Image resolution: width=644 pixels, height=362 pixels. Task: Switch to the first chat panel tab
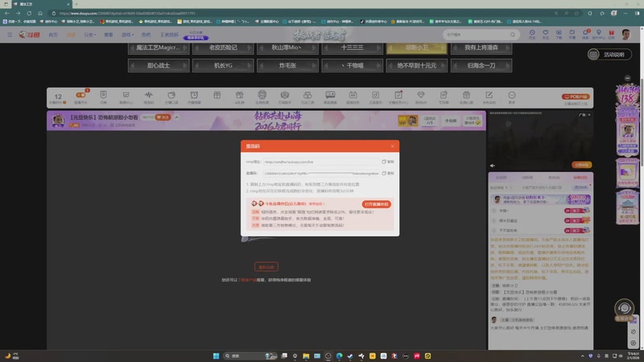click(x=501, y=178)
